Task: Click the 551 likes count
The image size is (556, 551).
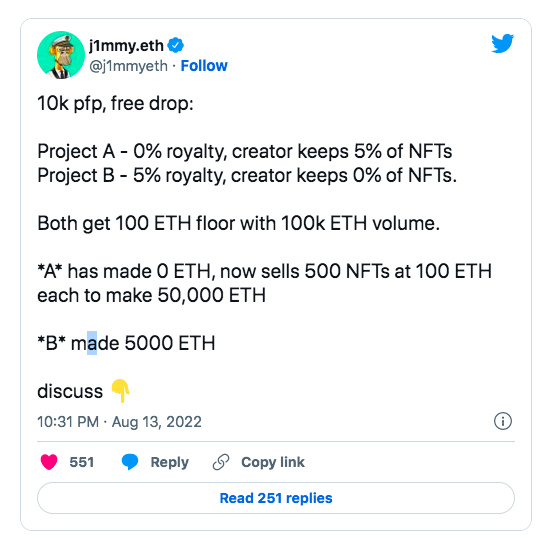Action: [82, 462]
